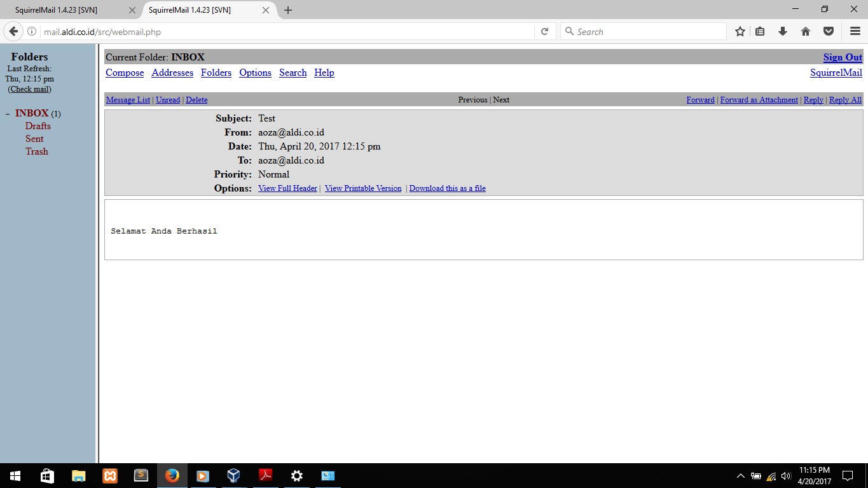Open the taskbar clock and date
This screenshot has height=488, width=868.
(815, 476)
